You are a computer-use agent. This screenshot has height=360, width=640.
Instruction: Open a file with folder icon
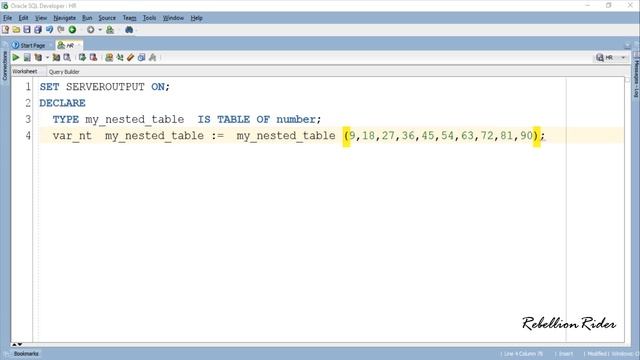point(16,30)
